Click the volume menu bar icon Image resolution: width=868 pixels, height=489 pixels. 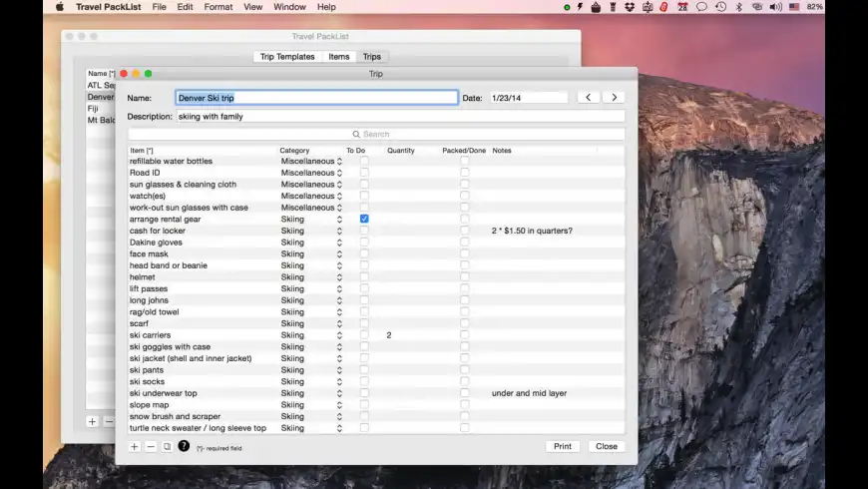click(x=776, y=7)
